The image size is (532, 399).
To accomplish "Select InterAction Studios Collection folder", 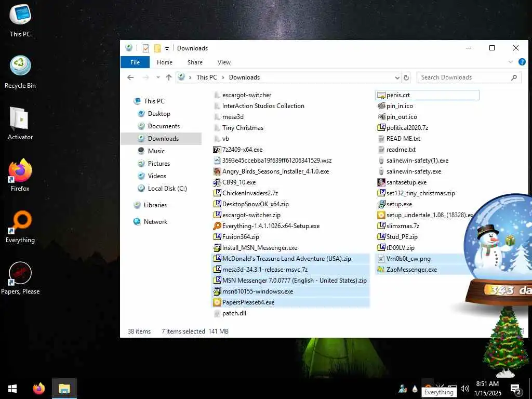I will coord(263,106).
